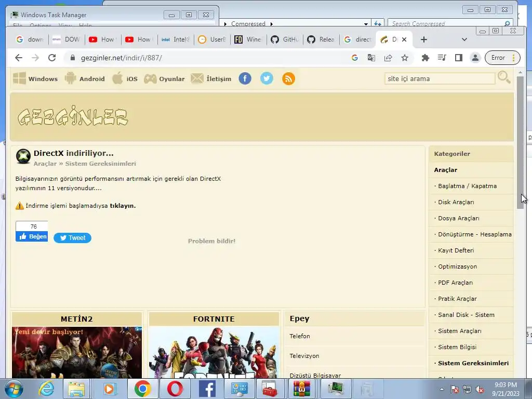Expand the tab search dropdown arrow

coord(464,39)
